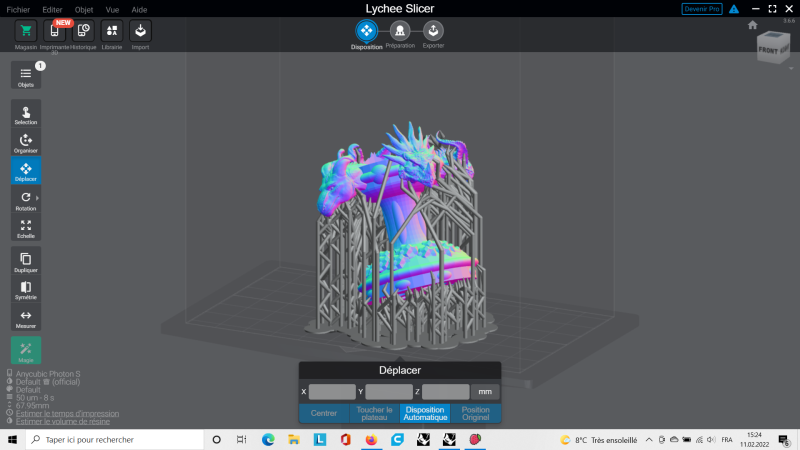Open the Objets list panel
Screen dimensions: 800x450
point(26,75)
